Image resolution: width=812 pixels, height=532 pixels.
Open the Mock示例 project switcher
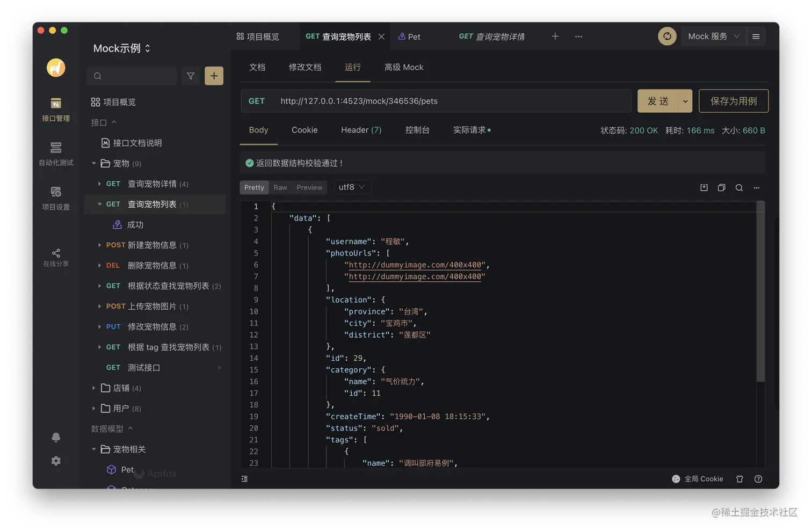[122, 48]
